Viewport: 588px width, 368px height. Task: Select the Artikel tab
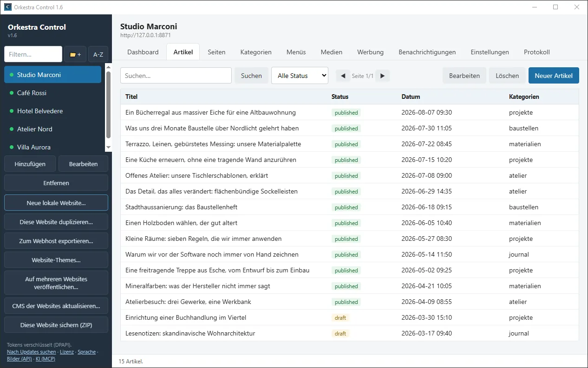[x=183, y=52]
